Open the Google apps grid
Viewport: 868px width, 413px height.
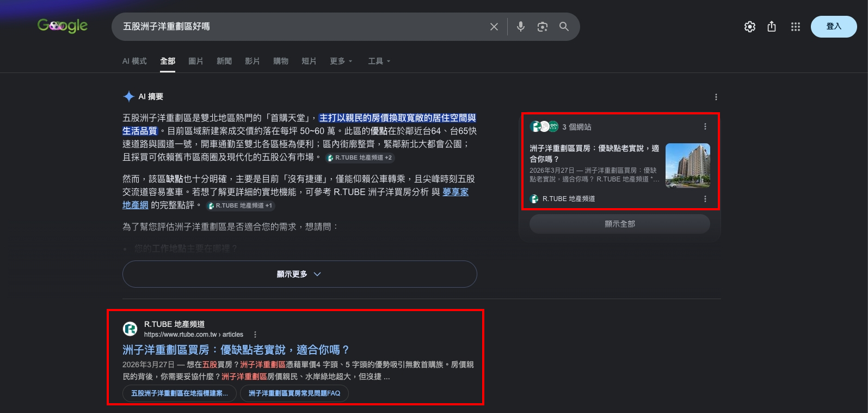(x=796, y=27)
